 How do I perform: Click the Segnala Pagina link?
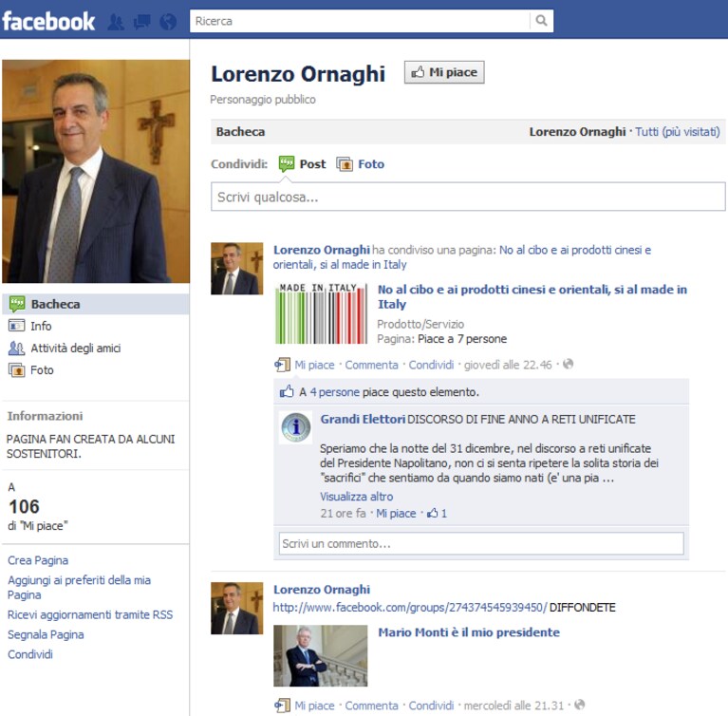coord(46,634)
